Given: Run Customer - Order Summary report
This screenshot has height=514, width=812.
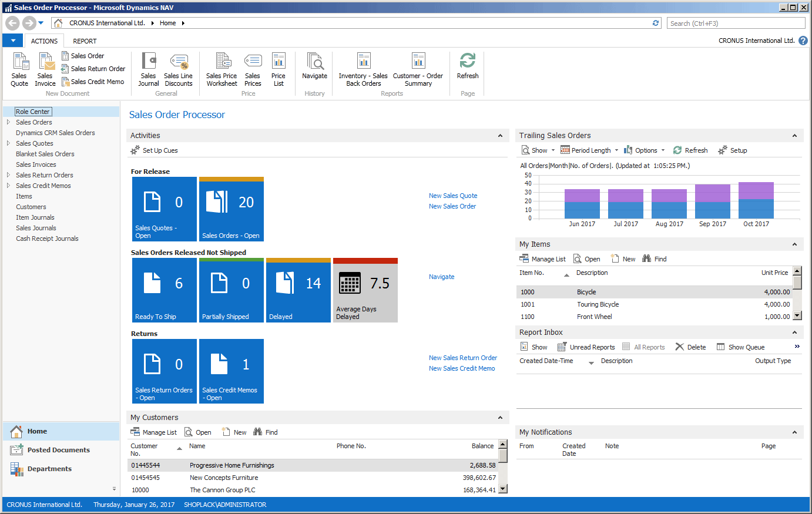Looking at the screenshot, I should (418, 69).
